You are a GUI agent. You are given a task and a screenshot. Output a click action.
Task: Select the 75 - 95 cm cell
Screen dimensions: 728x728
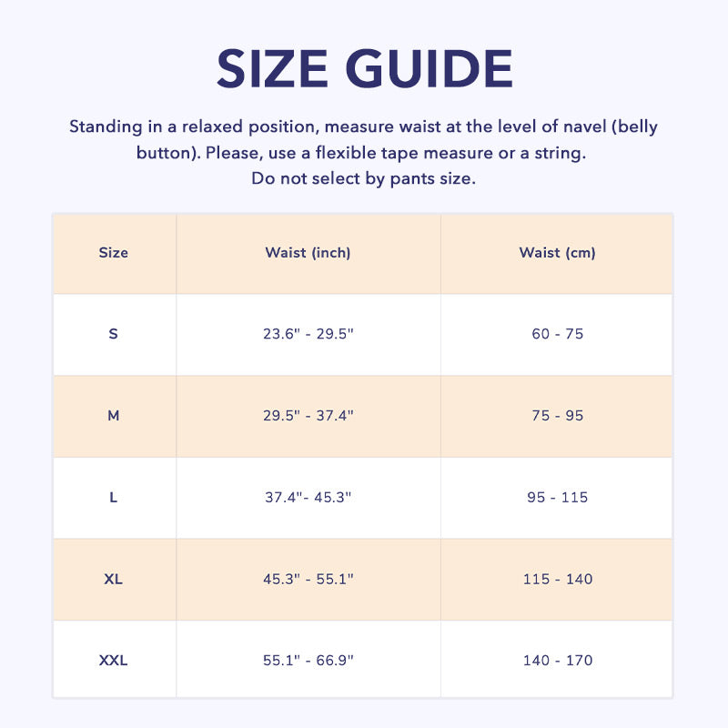(557, 416)
